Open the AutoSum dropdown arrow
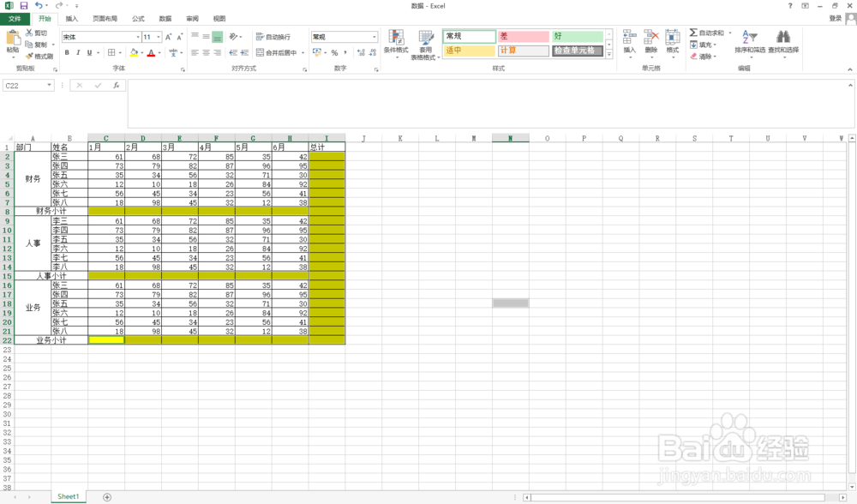 (729, 33)
